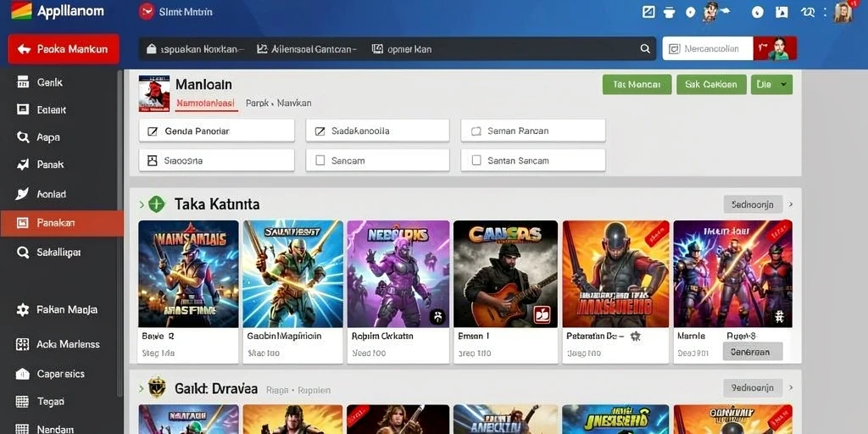Toggle the Siadakanoolla checkbox
868x434 pixels.
coord(320,131)
